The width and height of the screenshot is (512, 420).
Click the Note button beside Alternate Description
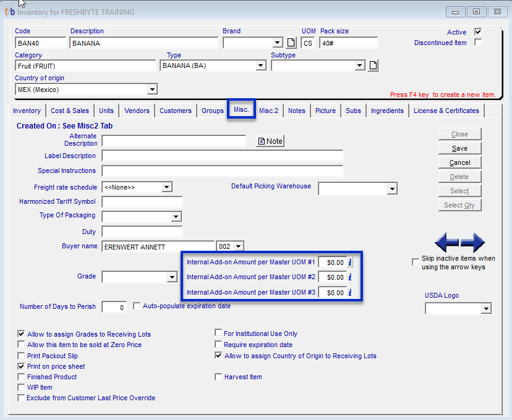[x=270, y=141]
